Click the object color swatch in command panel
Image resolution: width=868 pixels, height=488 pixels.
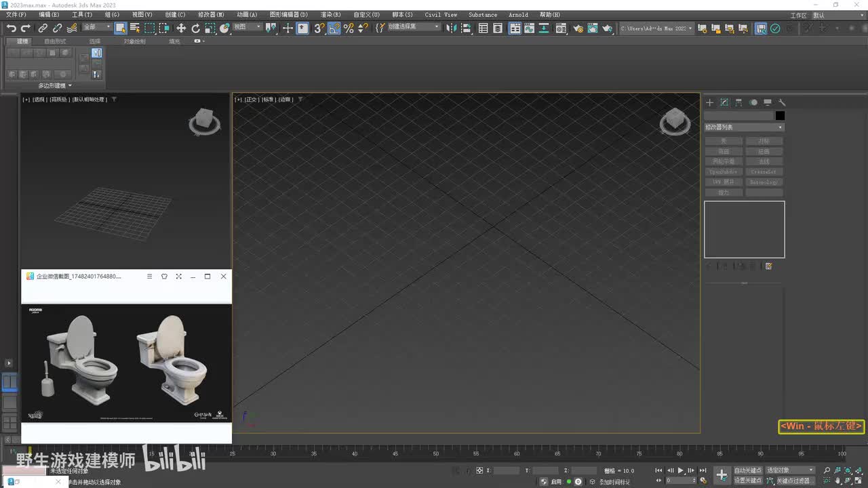tap(780, 116)
